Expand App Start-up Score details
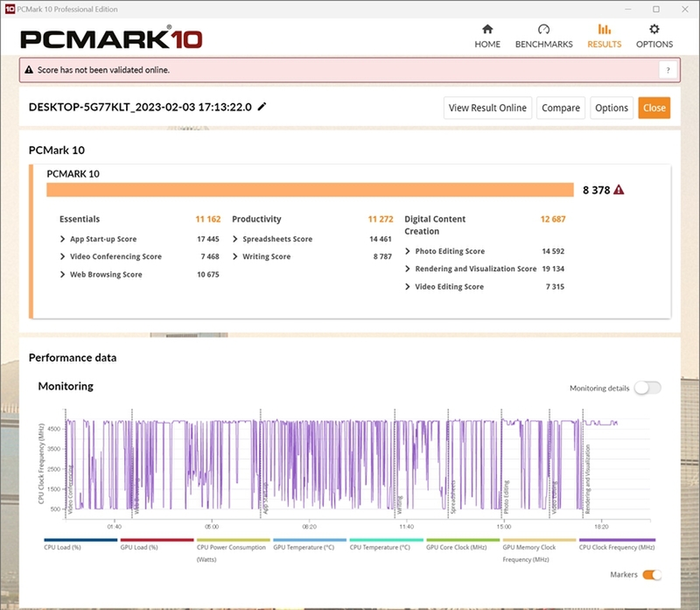The image size is (700, 610). point(62,239)
